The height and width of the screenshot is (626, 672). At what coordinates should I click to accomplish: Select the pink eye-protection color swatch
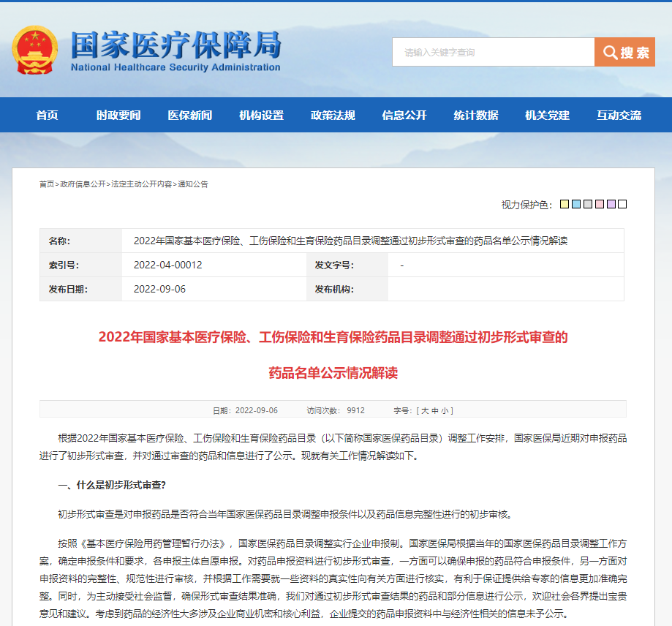(599, 204)
